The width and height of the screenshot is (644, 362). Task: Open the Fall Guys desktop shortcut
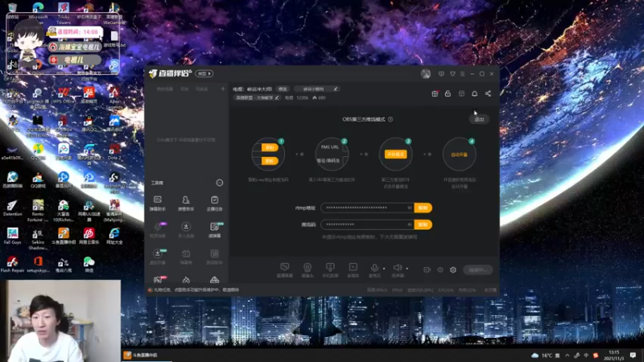(12, 236)
